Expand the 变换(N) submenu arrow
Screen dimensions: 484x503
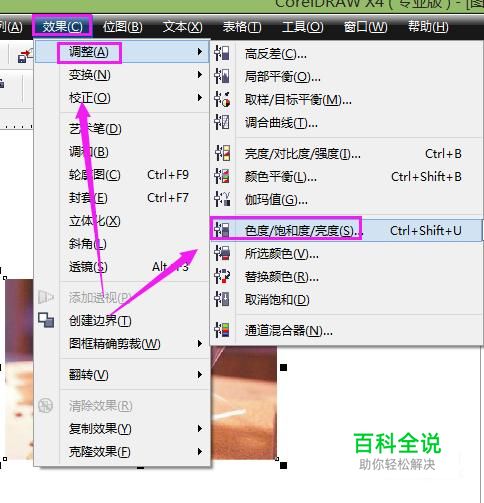click(x=199, y=75)
